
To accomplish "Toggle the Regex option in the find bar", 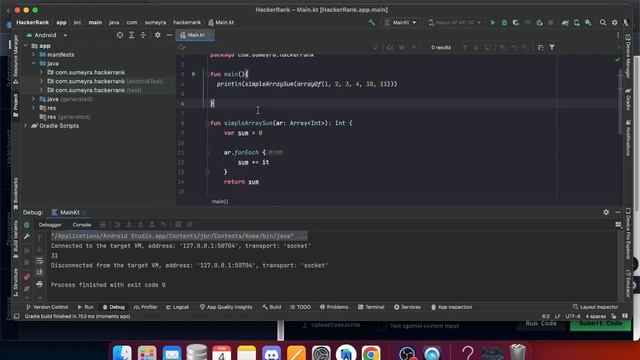I will pos(413,48).
